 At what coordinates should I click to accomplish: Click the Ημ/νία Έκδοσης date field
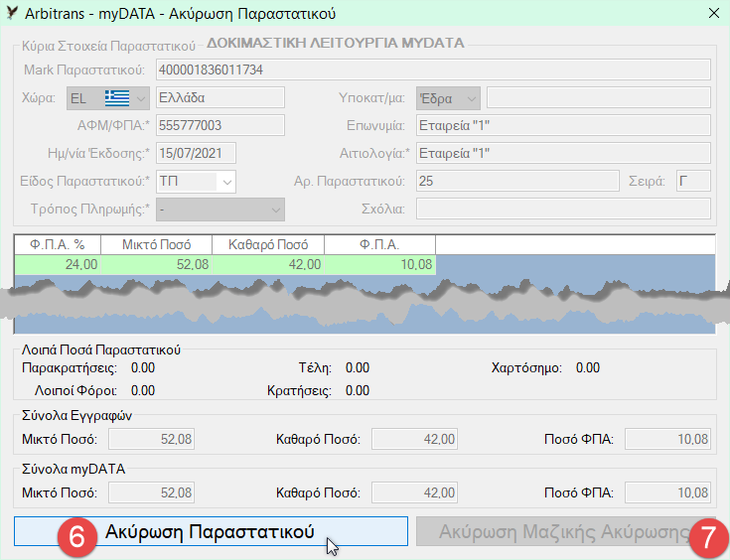pyautogui.click(x=196, y=153)
